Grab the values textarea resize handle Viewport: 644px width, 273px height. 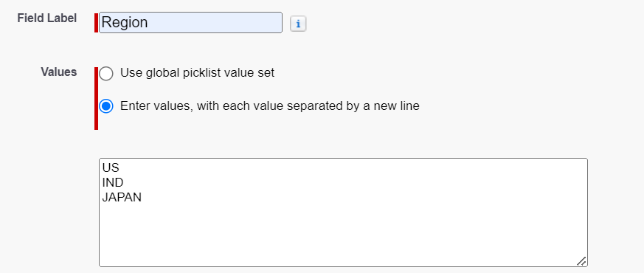click(x=581, y=261)
